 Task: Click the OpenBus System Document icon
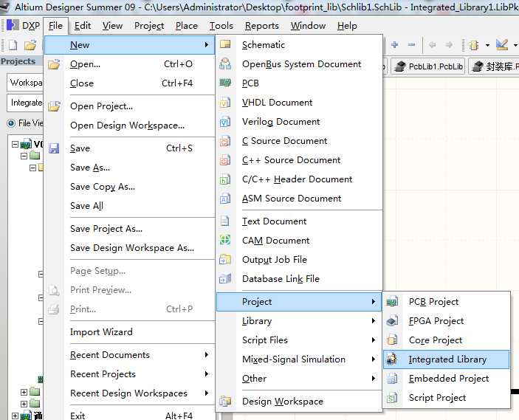(225, 63)
